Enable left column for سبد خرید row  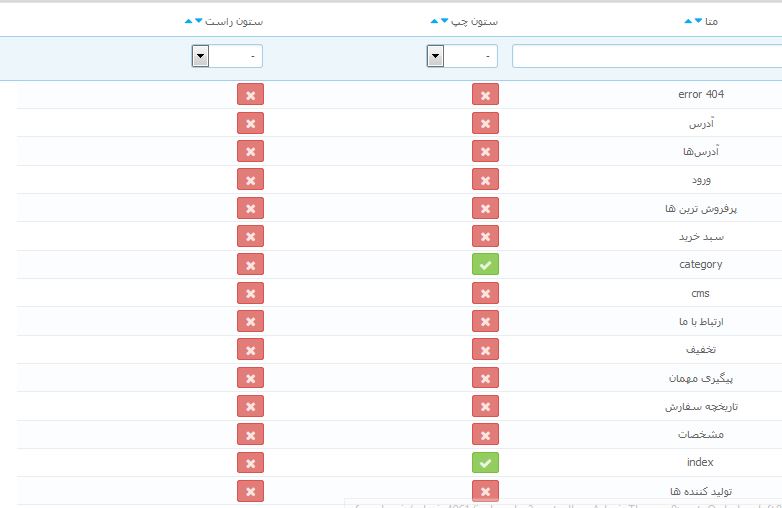(x=485, y=236)
